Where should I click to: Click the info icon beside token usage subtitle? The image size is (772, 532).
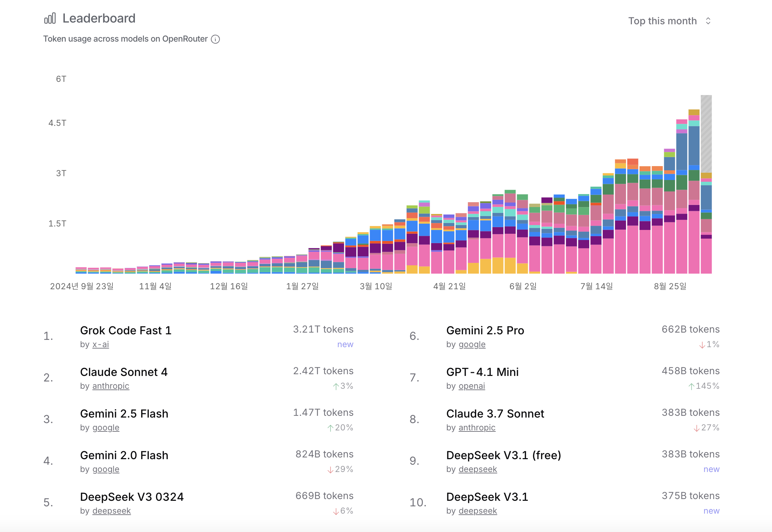click(215, 39)
